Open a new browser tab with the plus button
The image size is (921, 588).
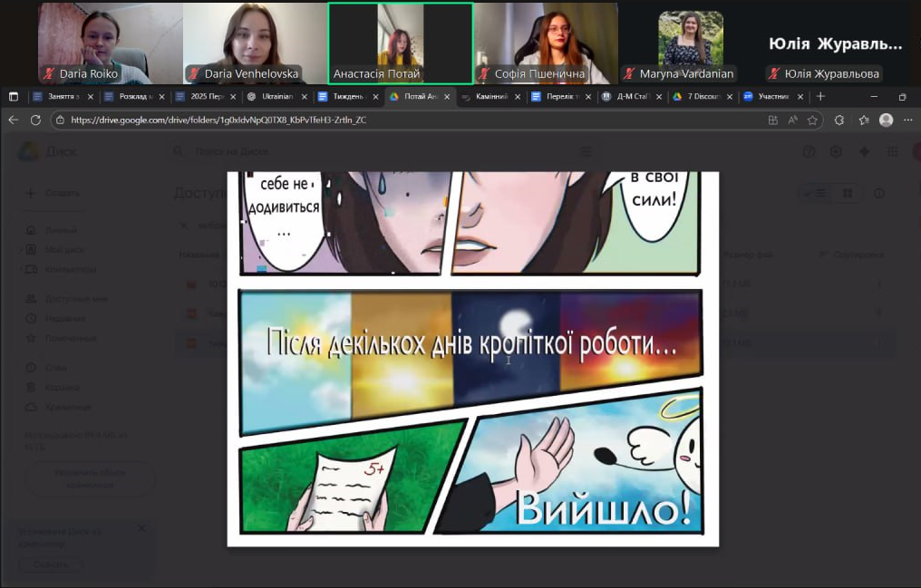820,96
